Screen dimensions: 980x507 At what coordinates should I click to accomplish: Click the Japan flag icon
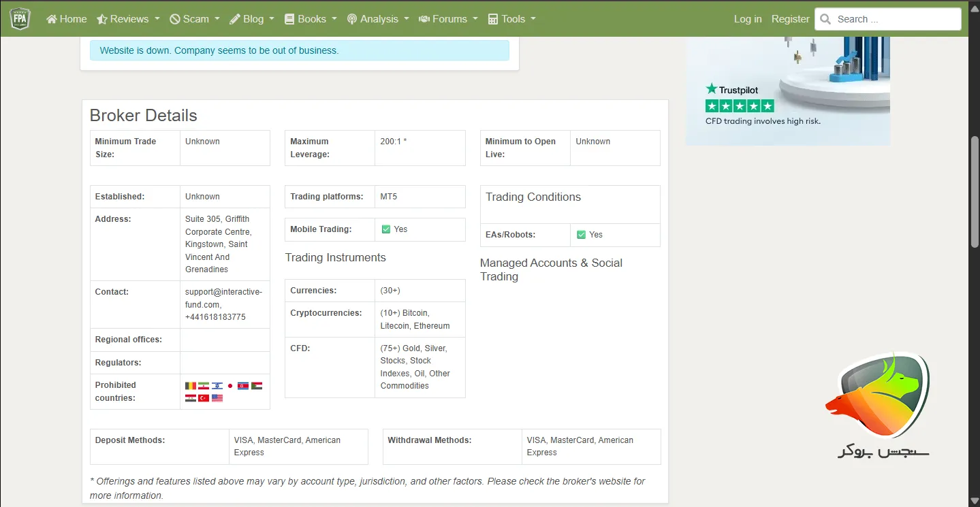(x=230, y=386)
